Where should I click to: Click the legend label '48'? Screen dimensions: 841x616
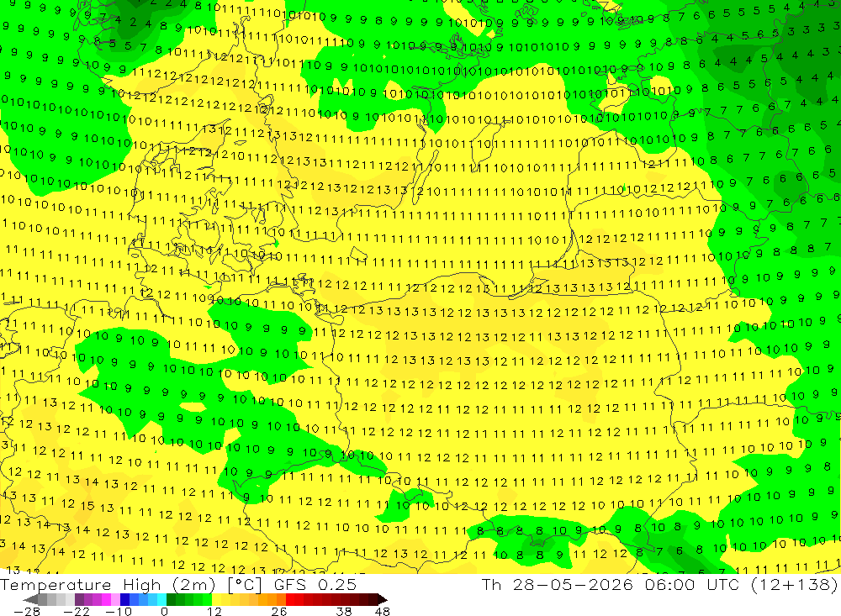point(383,611)
